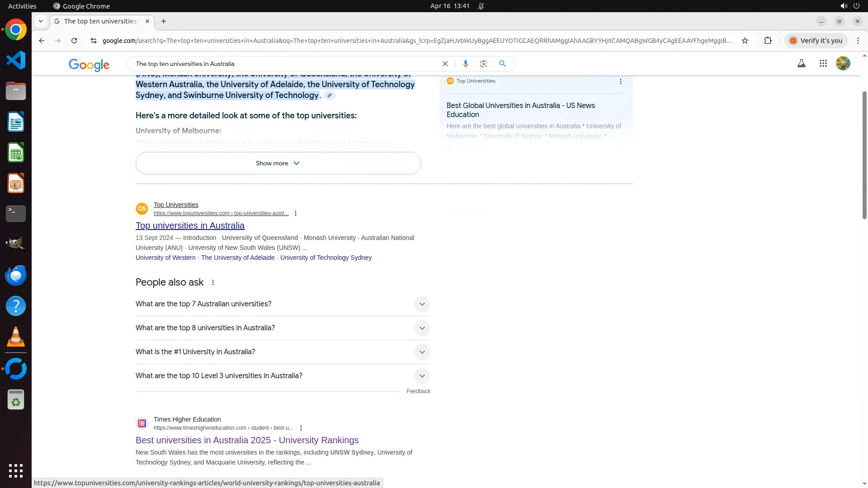The width and height of the screenshot is (868, 488).
Task: Click the voice search microphone icon
Action: (x=465, y=64)
